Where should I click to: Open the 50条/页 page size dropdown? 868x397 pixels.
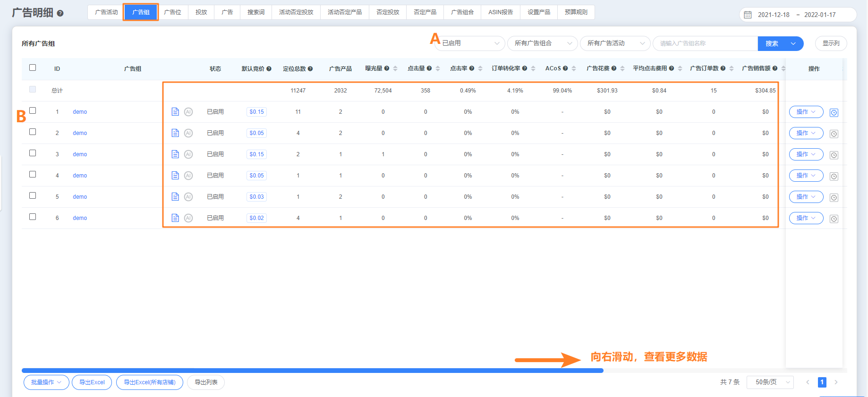[770, 382]
